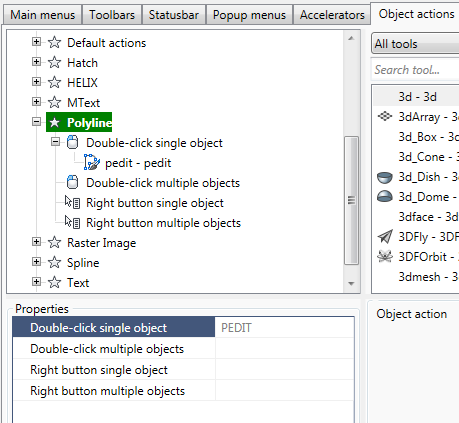The height and width of the screenshot is (423, 459).
Task: Click the star icon next to Default actions
Action: click(x=54, y=42)
